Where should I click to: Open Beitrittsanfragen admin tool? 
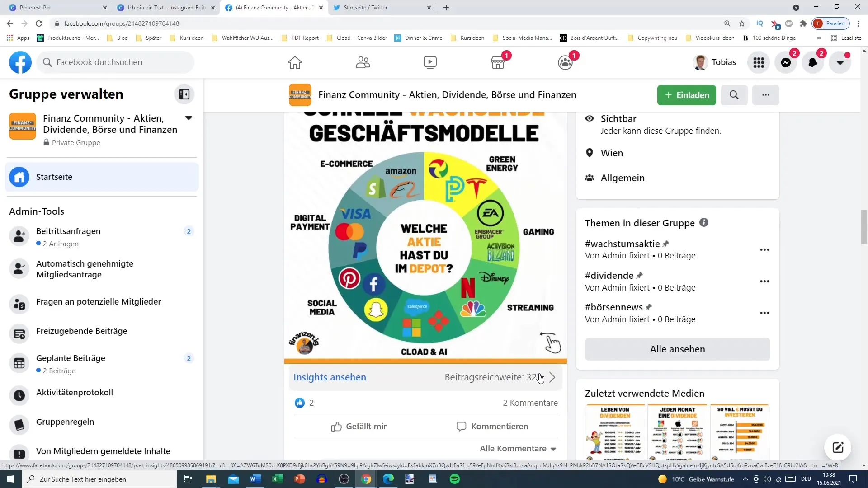[x=102, y=237]
